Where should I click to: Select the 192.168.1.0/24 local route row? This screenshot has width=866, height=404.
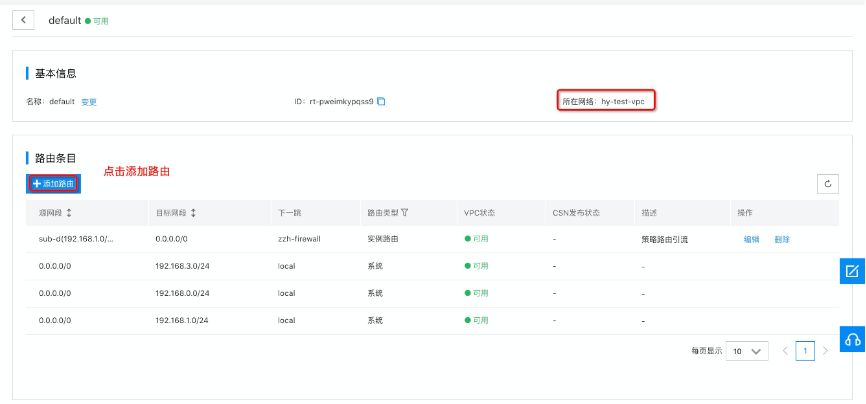click(x=181, y=320)
